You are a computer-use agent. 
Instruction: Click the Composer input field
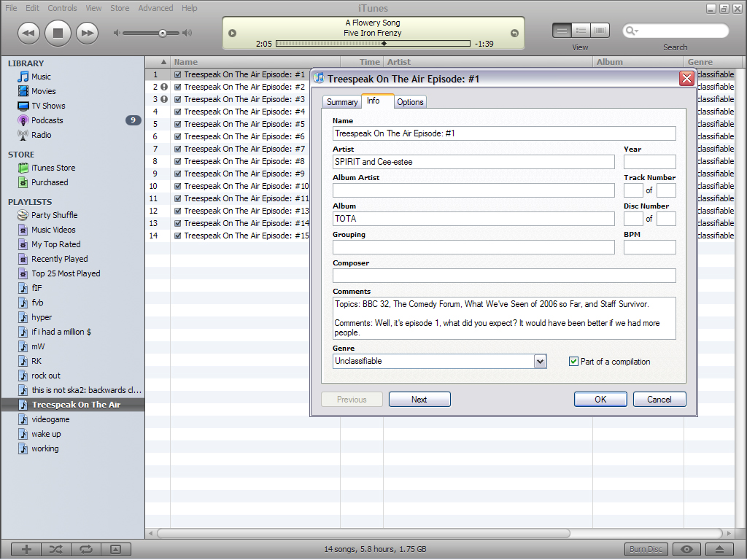coord(504,276)
